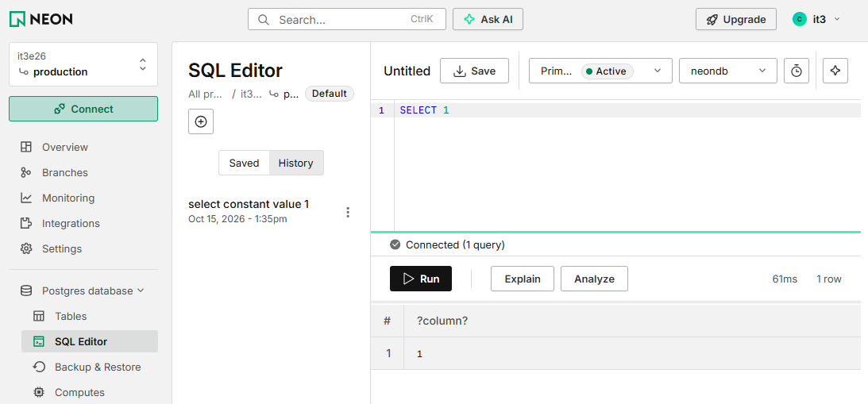Click the search magnifier icon
868x404 pixels.
coord(264,19)
